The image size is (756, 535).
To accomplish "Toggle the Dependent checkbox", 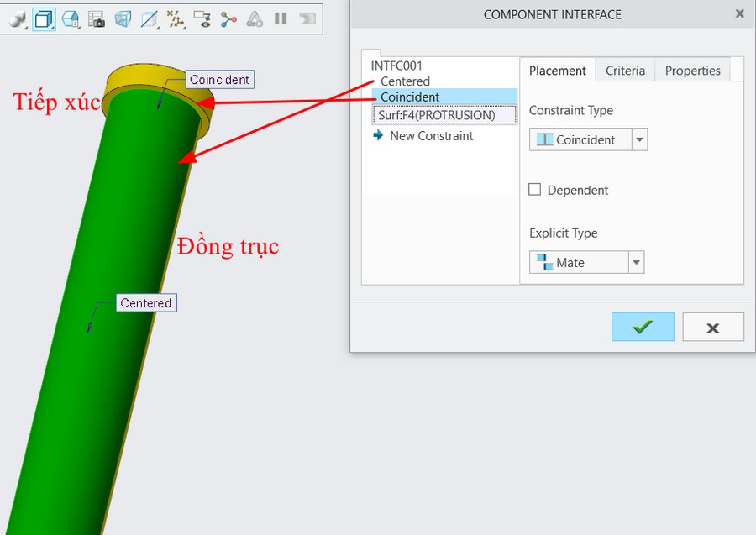I will [x=535, y=190].
